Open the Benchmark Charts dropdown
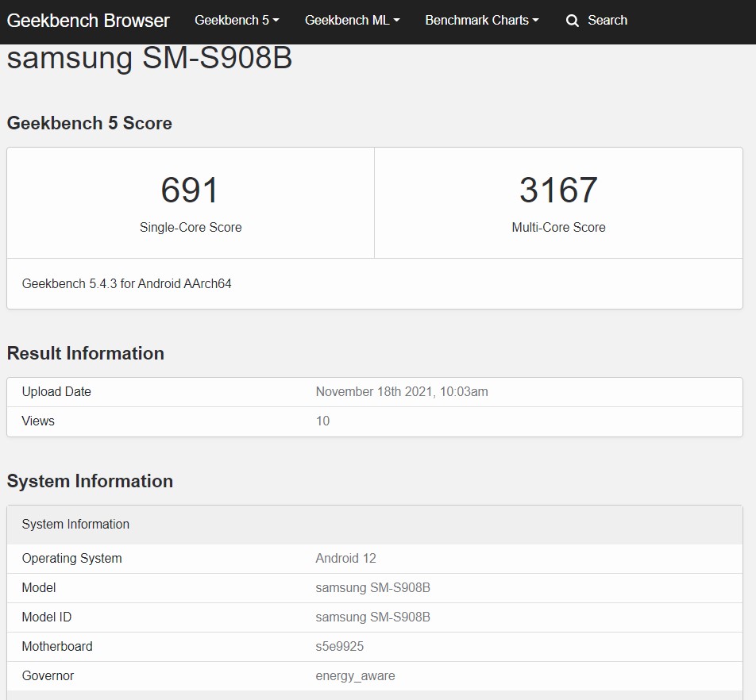This screenshot has width=756, height=700. tap(481, 21)
